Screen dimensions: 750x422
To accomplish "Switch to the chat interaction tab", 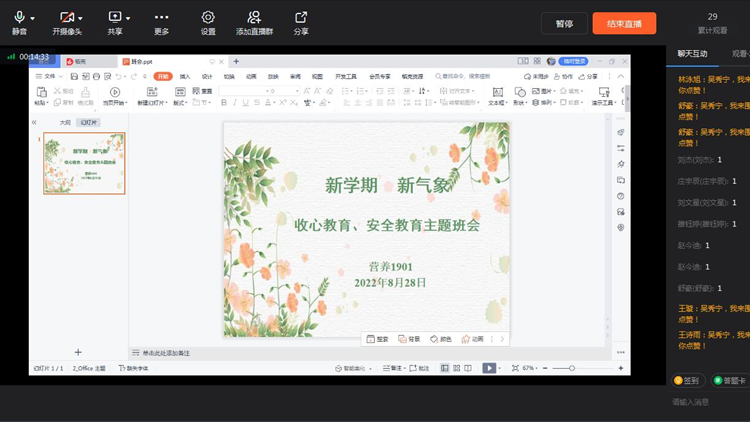I will [x=692, y=54].
